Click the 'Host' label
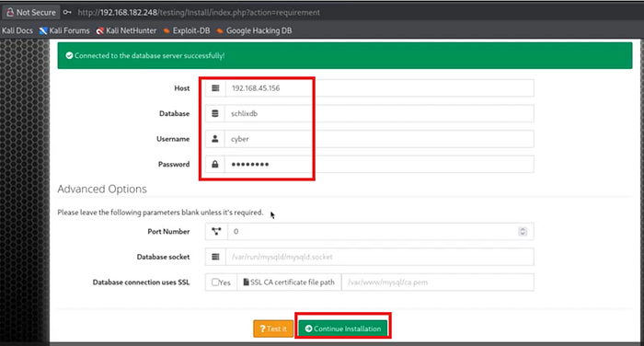The width and height of the screenshot is (644, 346). coord(182,88)
